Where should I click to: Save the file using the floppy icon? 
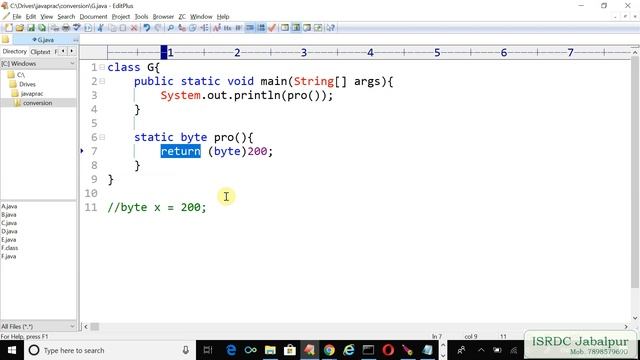point(31,28)
